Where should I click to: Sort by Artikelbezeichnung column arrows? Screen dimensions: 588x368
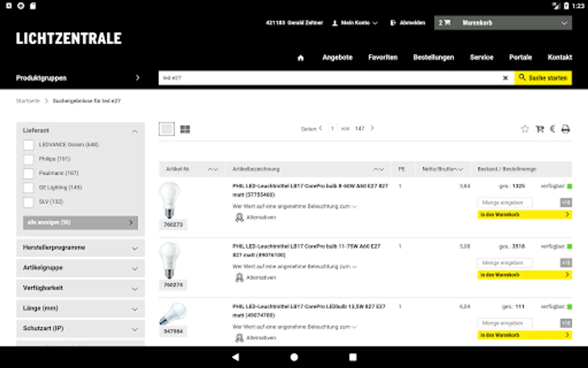pos(379,169)
